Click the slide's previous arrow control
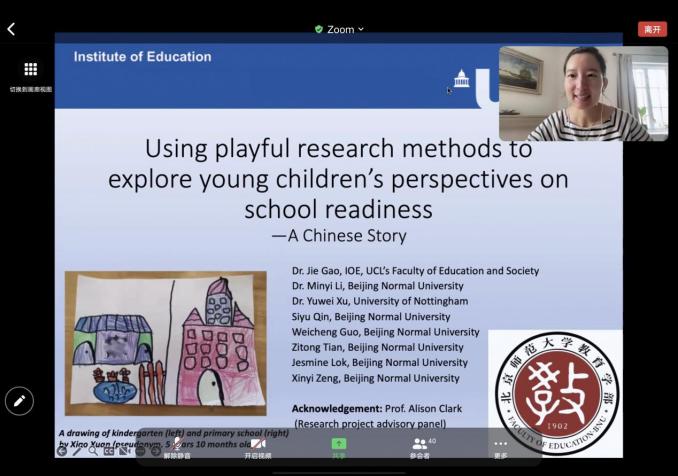The image size is (678, 476). click(x=62, y=451)
